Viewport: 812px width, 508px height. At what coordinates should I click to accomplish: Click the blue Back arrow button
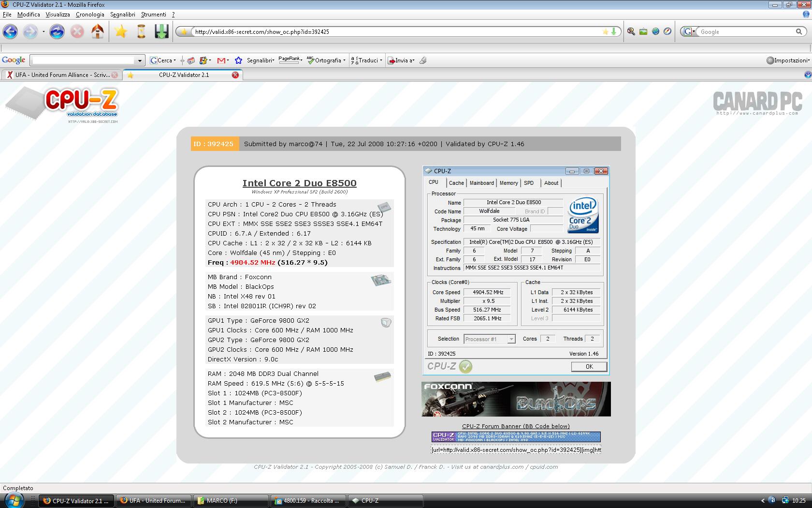[10, 32]
